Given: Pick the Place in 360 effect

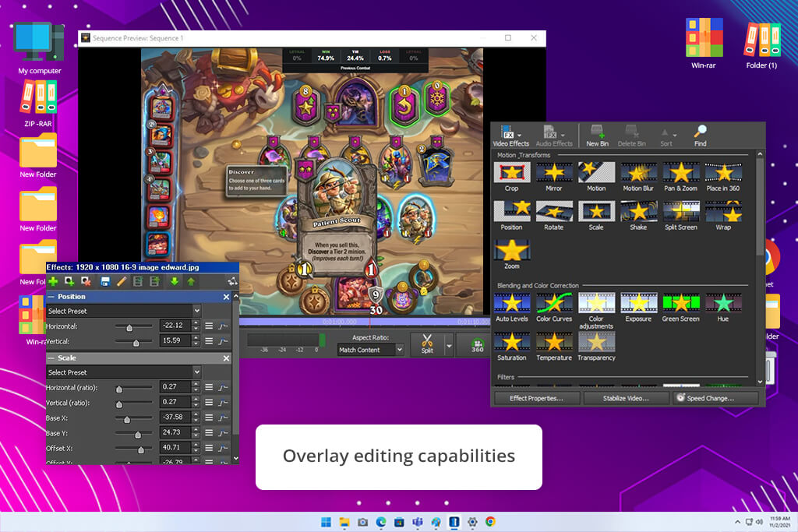Looking at the screenshot, I should coord(722,176).
